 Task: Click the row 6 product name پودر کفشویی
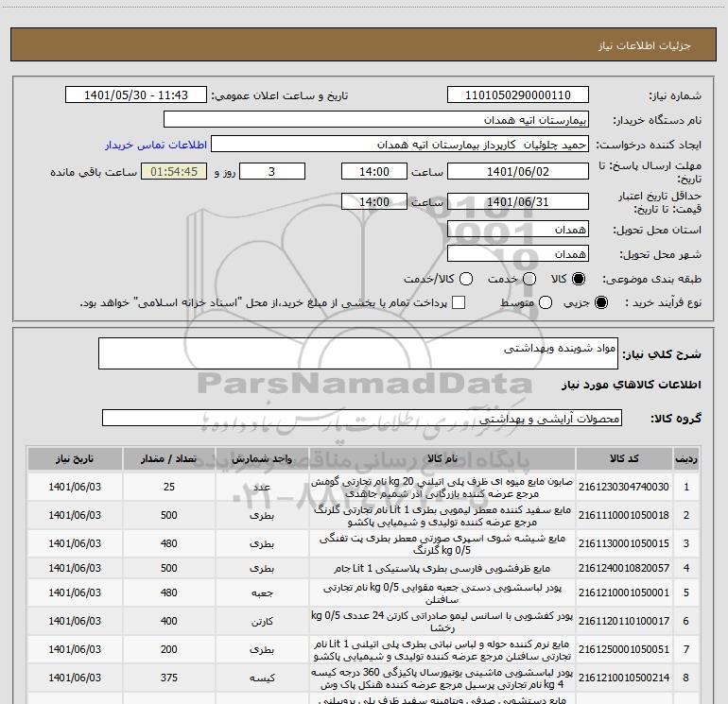click(x=442, y=622)
